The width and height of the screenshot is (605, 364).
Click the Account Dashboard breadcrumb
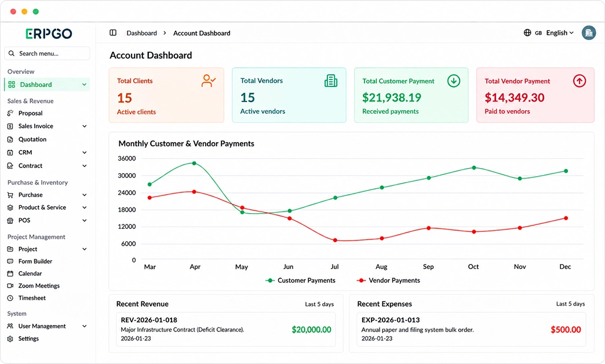pyautogui.click(x=202, y=33)
